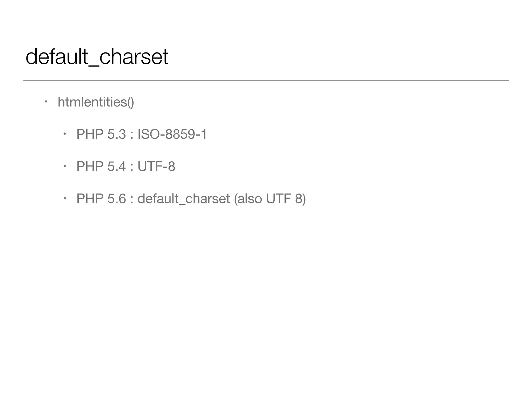532x399 pixels.
Task: Click the (also UTF 8) parenthetical text
Action: point(270,198)
